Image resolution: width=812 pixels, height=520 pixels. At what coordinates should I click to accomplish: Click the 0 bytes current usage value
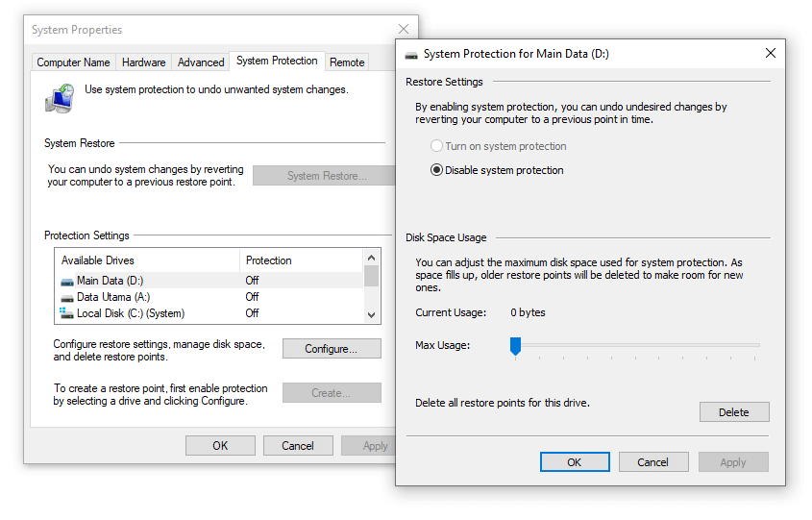pos(528,312)
